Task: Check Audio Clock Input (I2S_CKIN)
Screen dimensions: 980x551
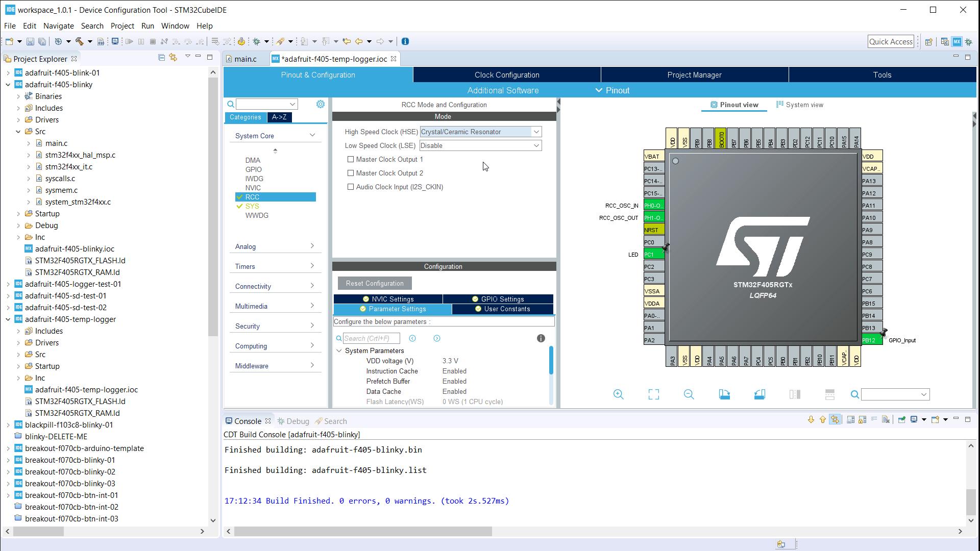Action: tap(351, 187)
